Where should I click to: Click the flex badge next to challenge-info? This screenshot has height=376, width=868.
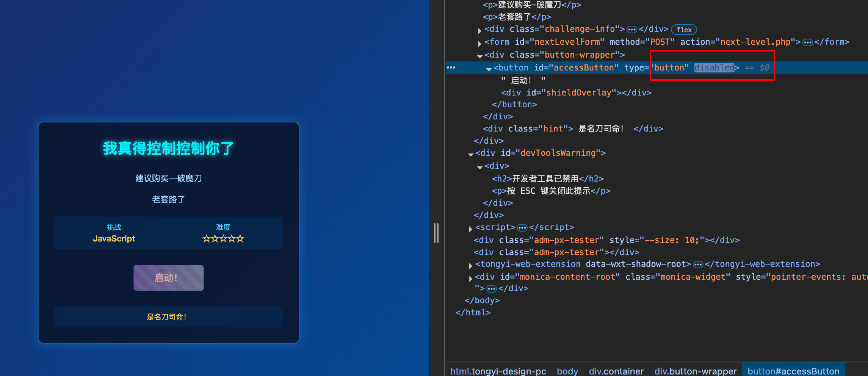click(684, 30)
